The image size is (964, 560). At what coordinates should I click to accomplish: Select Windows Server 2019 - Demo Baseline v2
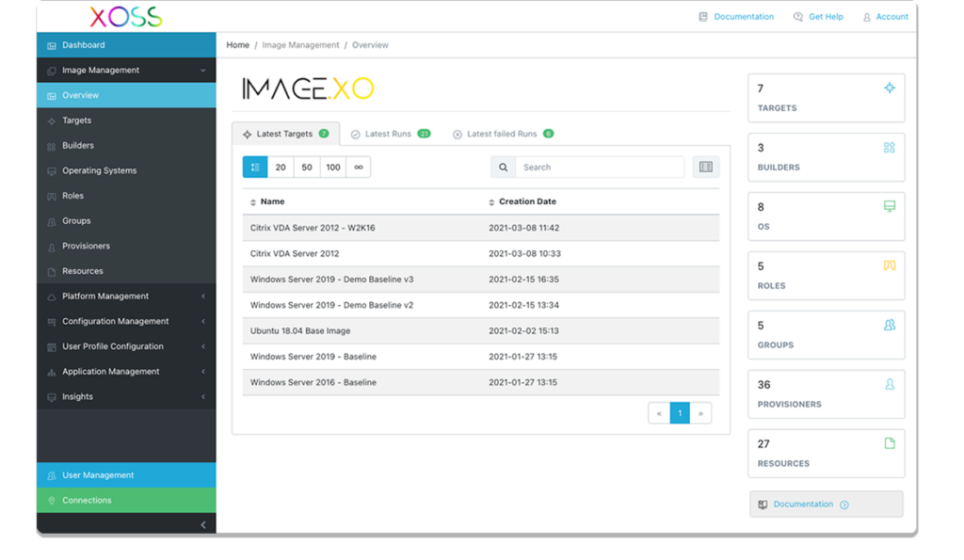pyautogui.click(x=481, y=306)
